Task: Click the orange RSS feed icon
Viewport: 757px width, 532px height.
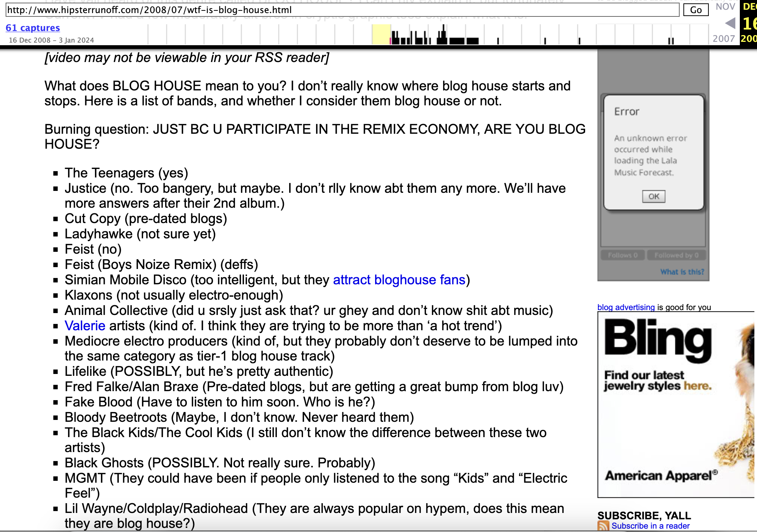Action: [x=603, y=526]
